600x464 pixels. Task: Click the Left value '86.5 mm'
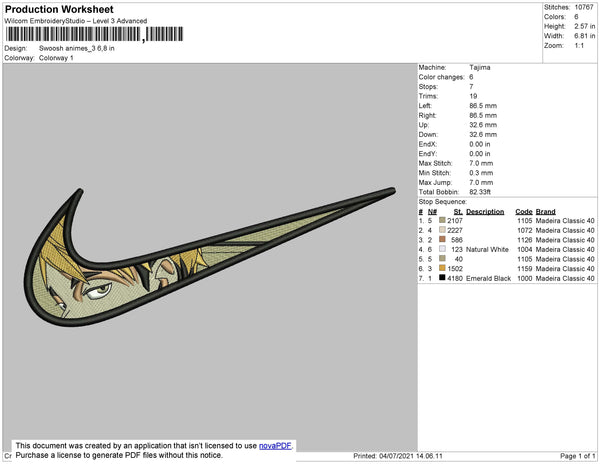click(483, 106)
